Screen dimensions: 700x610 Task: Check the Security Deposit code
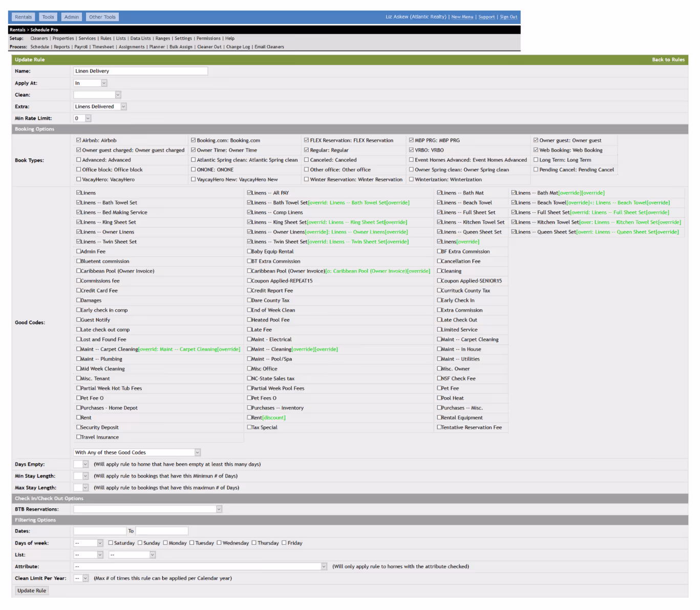[x=79, y=427]
